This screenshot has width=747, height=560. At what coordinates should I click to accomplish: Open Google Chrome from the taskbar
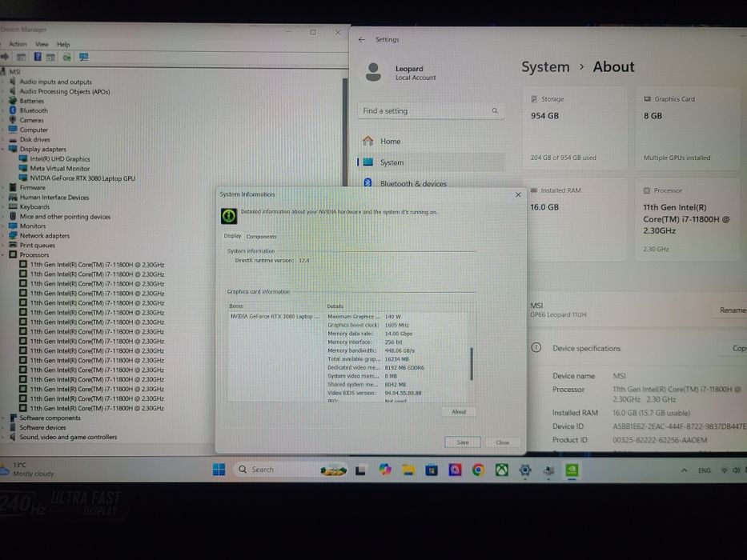tap(478, 470)
